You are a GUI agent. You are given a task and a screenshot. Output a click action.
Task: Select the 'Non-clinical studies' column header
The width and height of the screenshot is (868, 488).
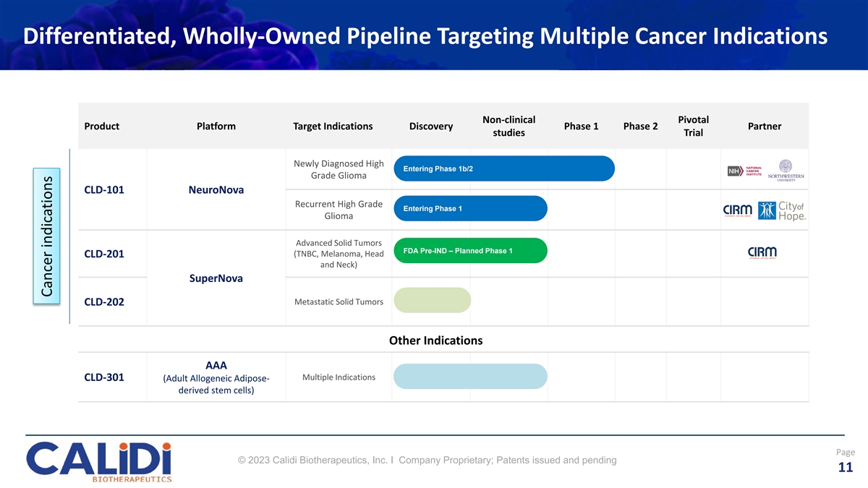pos(509,126)
